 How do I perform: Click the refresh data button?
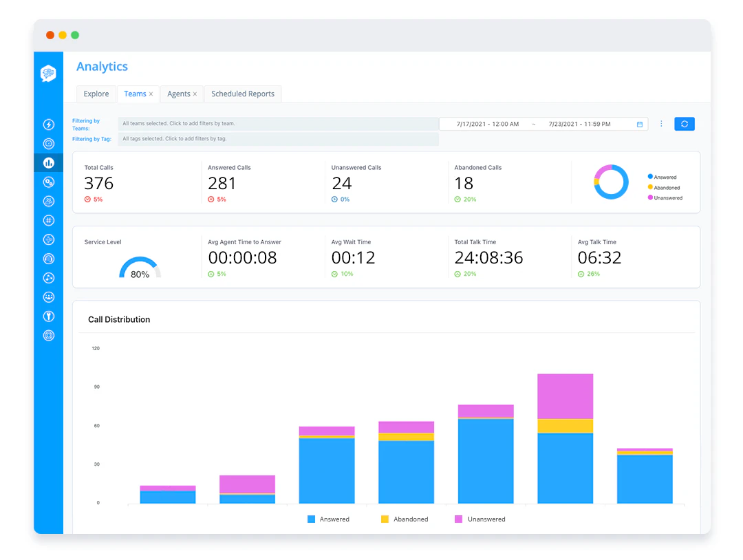pyautogui.click(x=684, y=124)
